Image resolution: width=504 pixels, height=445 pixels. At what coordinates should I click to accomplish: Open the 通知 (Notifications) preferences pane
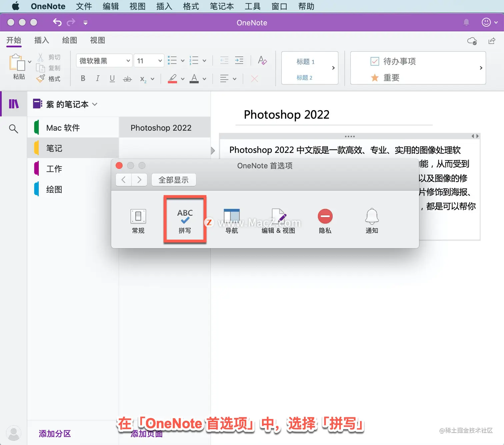coord(372,221)
